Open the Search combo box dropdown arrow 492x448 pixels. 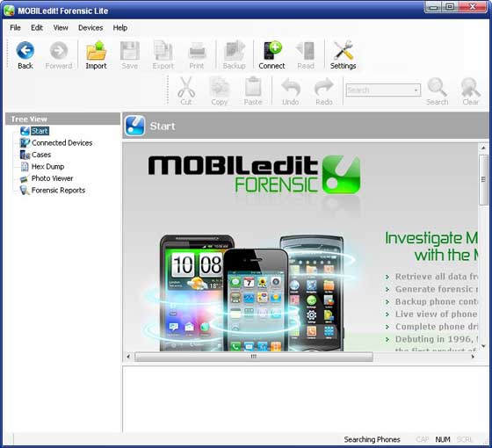click(x=416, y=90)
